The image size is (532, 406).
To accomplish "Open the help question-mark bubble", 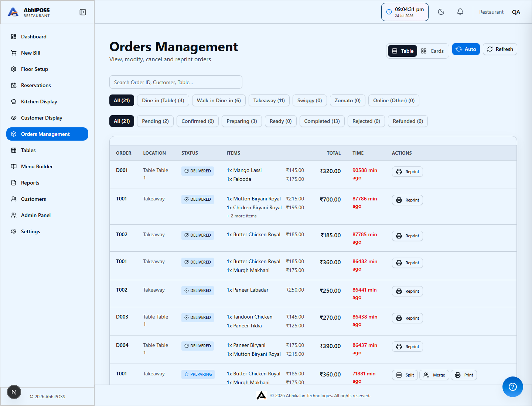I will [x=513, y=387].
